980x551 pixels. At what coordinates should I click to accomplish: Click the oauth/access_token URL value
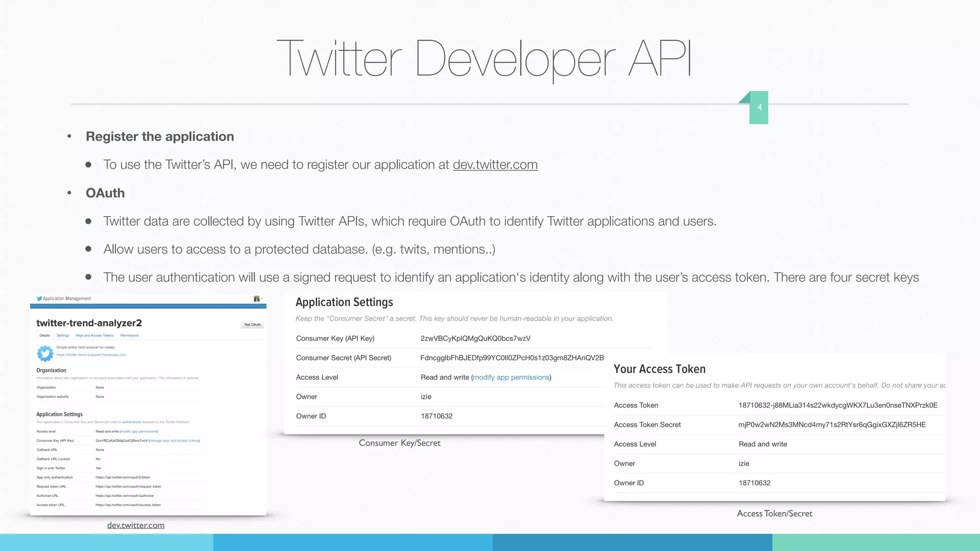pos(128,505)
